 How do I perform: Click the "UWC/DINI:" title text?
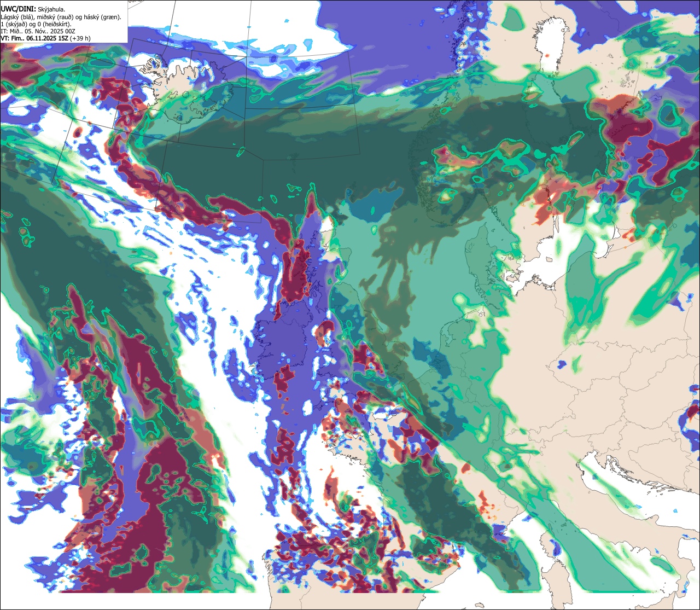tap(19, 9)
